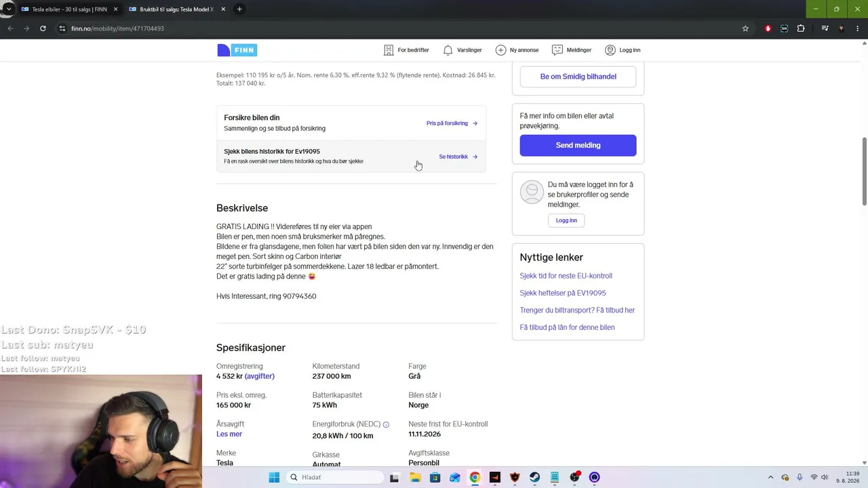Screen dimensions: 868x488
Task: Click the Energiforbruk info icon
Action: coord(386,424)
